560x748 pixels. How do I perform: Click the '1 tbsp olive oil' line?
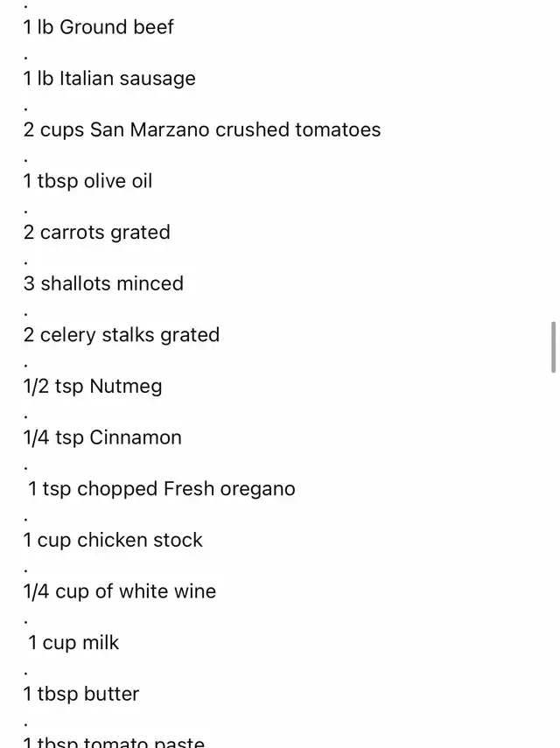pyautogui.click(x=87, y=181)
